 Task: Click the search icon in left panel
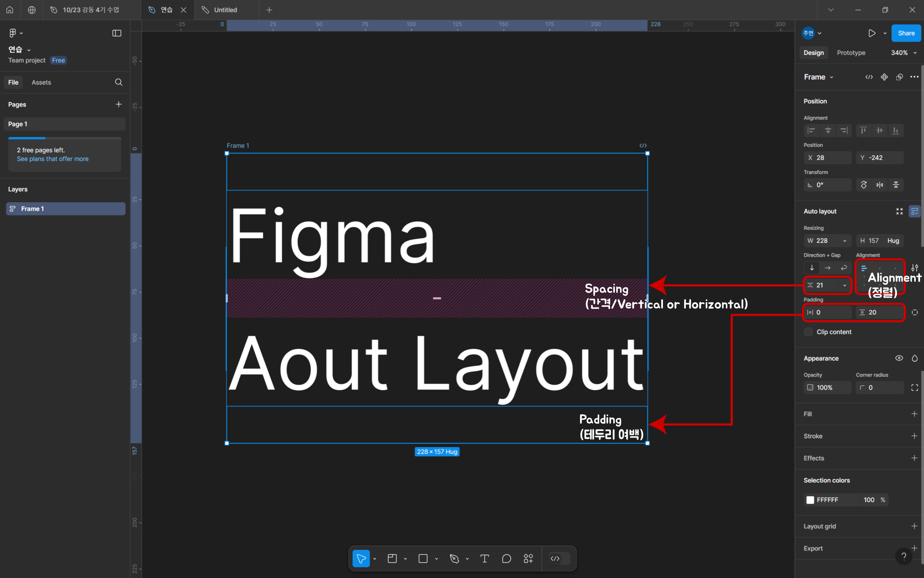118,82
